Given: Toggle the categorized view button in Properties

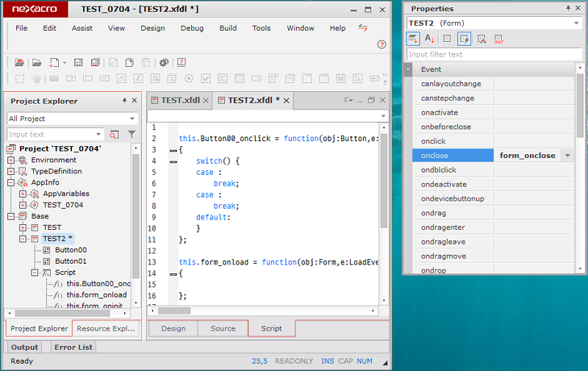Looking at the screenshot, I should tap(413, 39).
